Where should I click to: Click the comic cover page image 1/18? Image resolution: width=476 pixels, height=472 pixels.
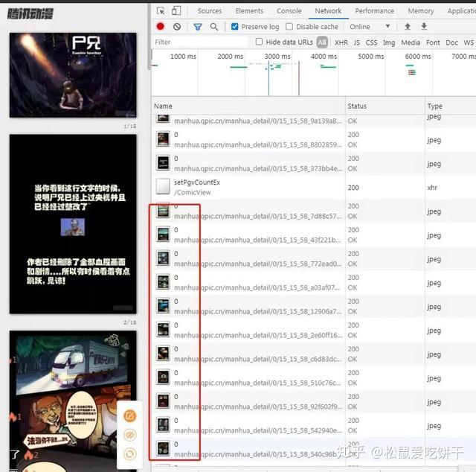click(x=73, y=75)
